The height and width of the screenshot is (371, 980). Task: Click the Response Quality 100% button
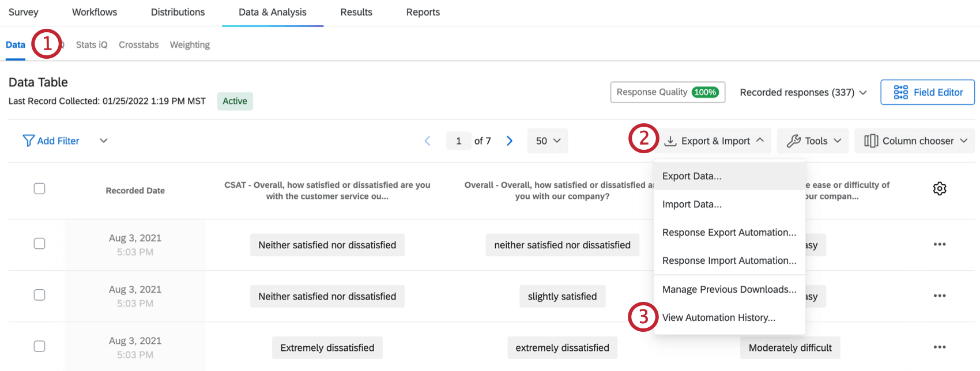[668, 92]
